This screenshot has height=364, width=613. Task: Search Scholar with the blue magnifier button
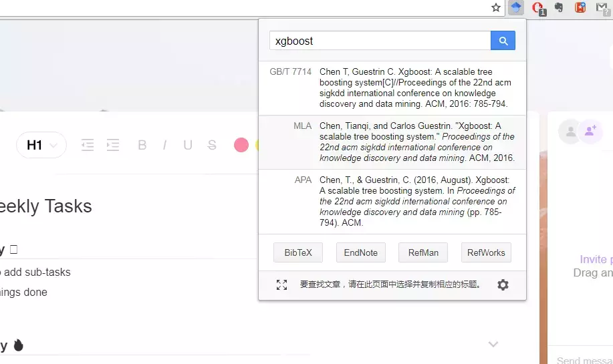point(503,41)
